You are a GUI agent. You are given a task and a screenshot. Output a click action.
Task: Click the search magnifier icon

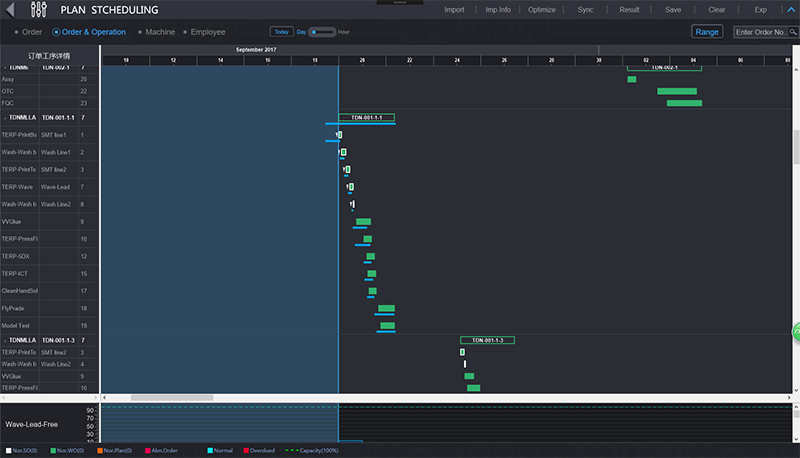tap(792, 32)
